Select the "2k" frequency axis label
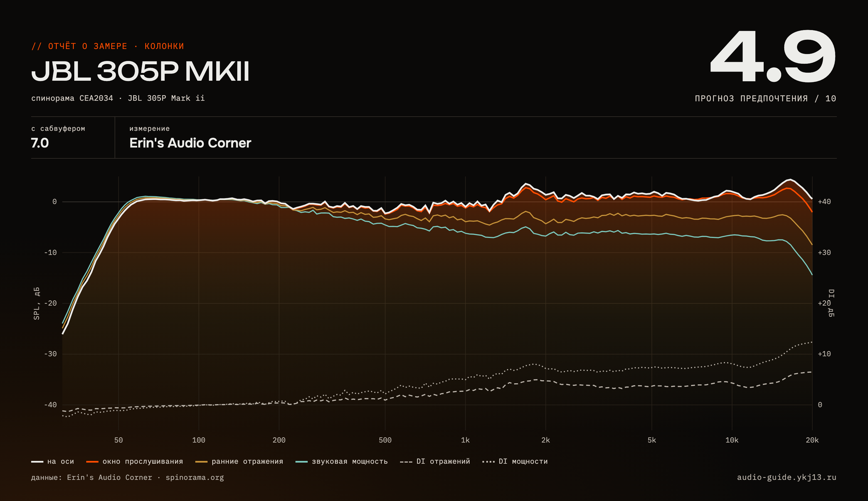The width and height of the screenshot is (868, 501). coord(546,440)
